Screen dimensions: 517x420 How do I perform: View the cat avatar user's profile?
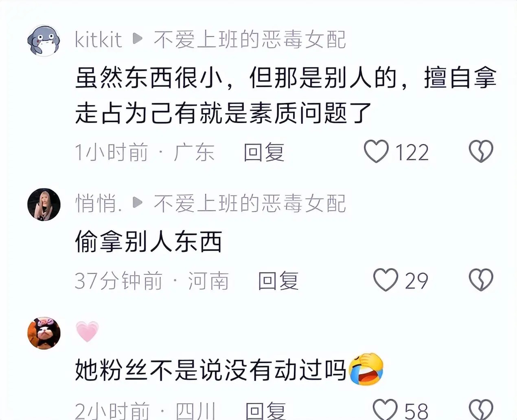(44, 333)
